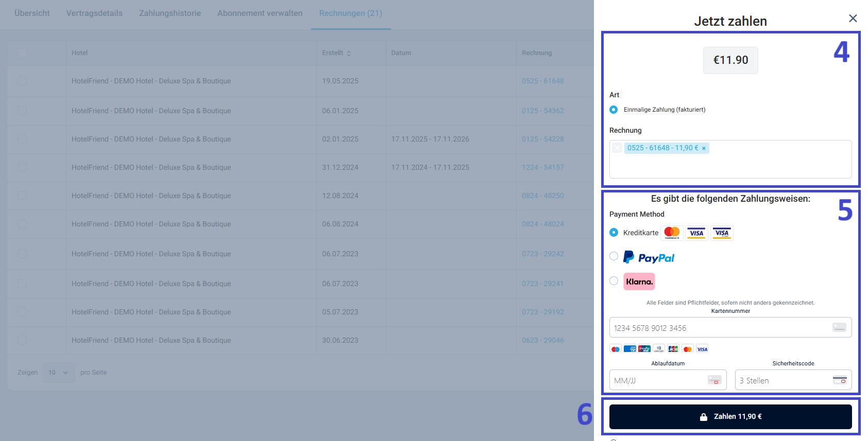Toggle the select-all checkbox in table header
868x441 pixels.
(x=22, y=52)
